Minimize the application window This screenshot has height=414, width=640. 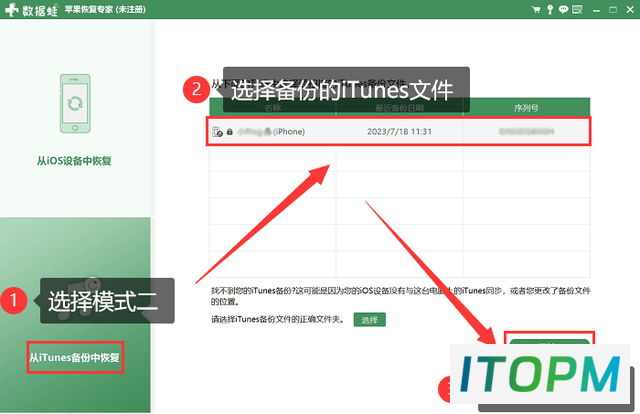(x=596, y=10)
